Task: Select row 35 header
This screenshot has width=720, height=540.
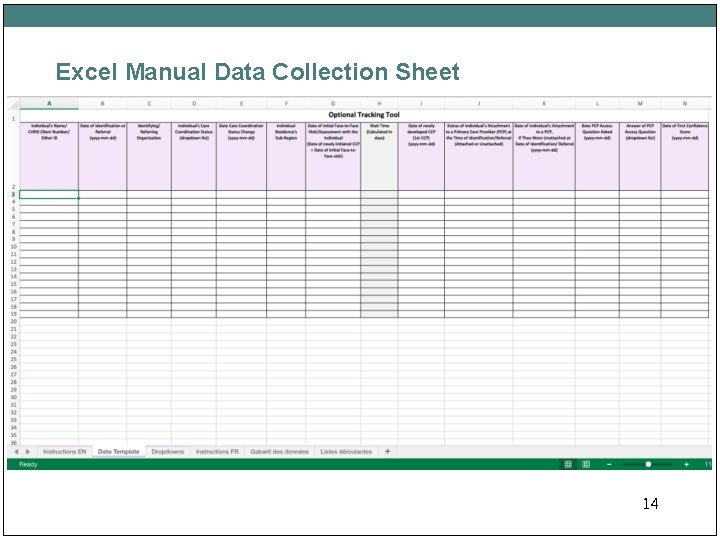Action: [x=13, y=435]
